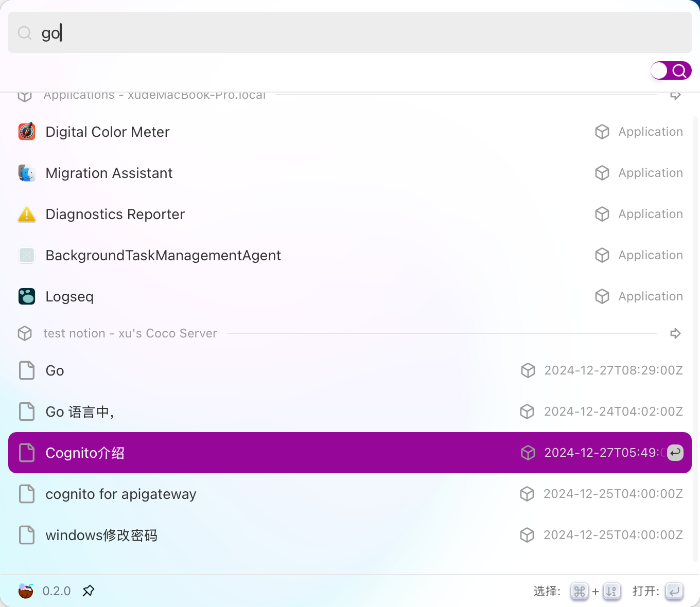Click cube icon on Cognito介绍 row
The image size is (700, 607).
click(528, 453)
